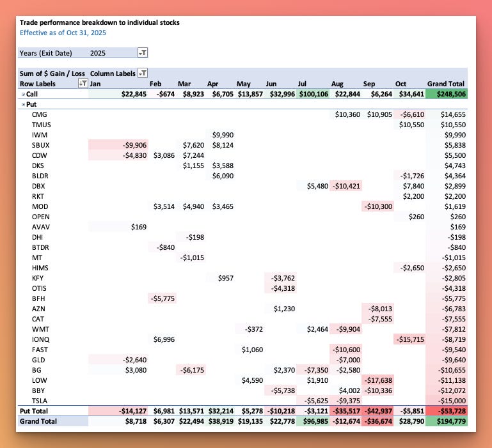
Task: Select the Jul column header
Action: tap(302, 84)
